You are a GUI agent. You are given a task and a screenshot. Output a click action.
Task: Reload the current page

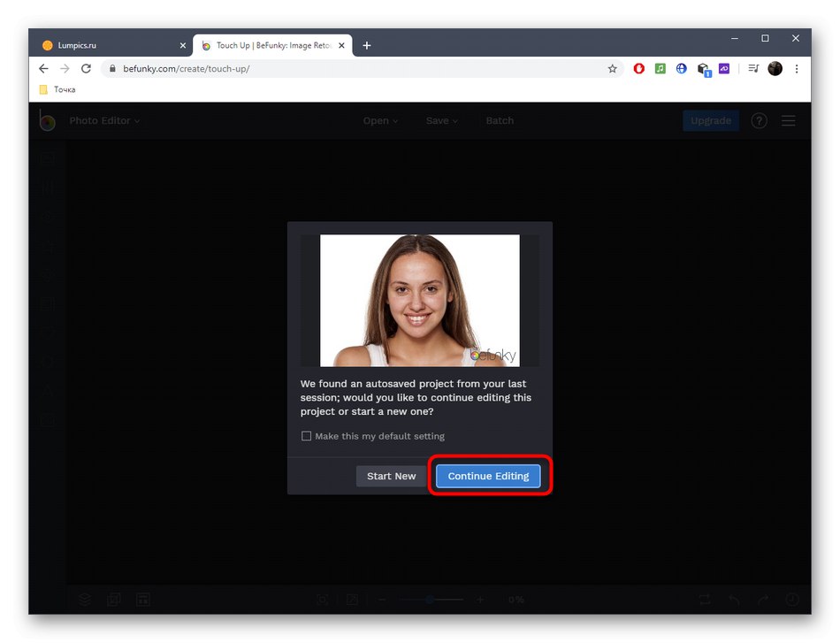(87, 69)
